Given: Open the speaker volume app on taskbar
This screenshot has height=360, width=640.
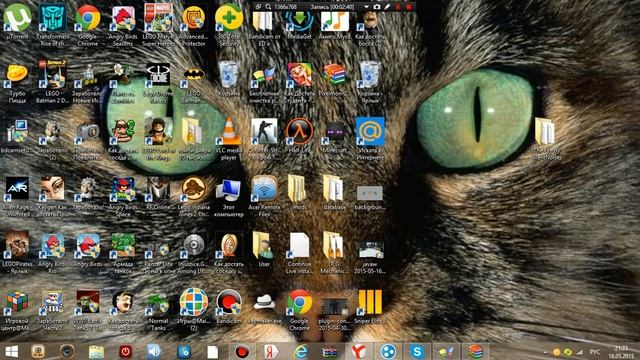Looking at the screenshot, I should 154,351.
